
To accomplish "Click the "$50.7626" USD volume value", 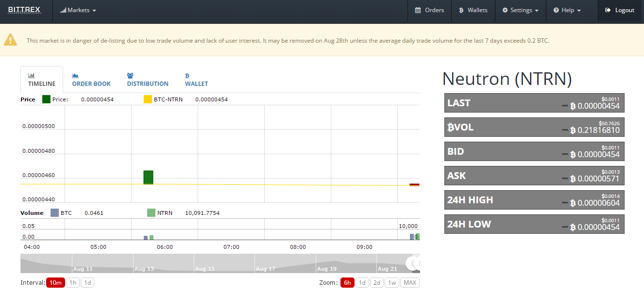I will pos(609,123).
